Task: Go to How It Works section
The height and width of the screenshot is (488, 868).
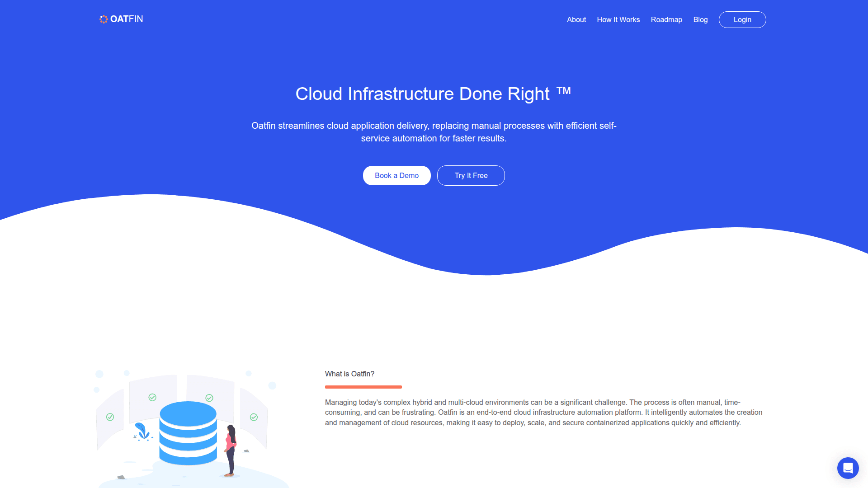Action: pyautogui.click(x=618, y=19)
